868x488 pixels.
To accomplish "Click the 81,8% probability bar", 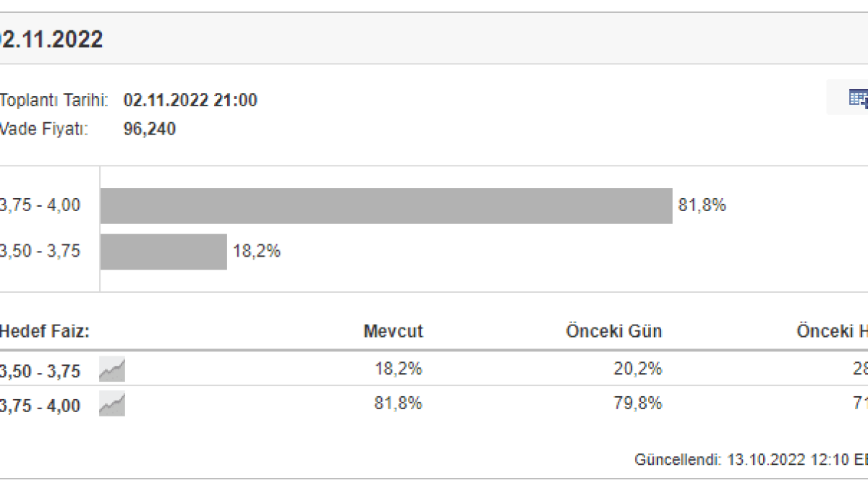I will tap(386, 206).
